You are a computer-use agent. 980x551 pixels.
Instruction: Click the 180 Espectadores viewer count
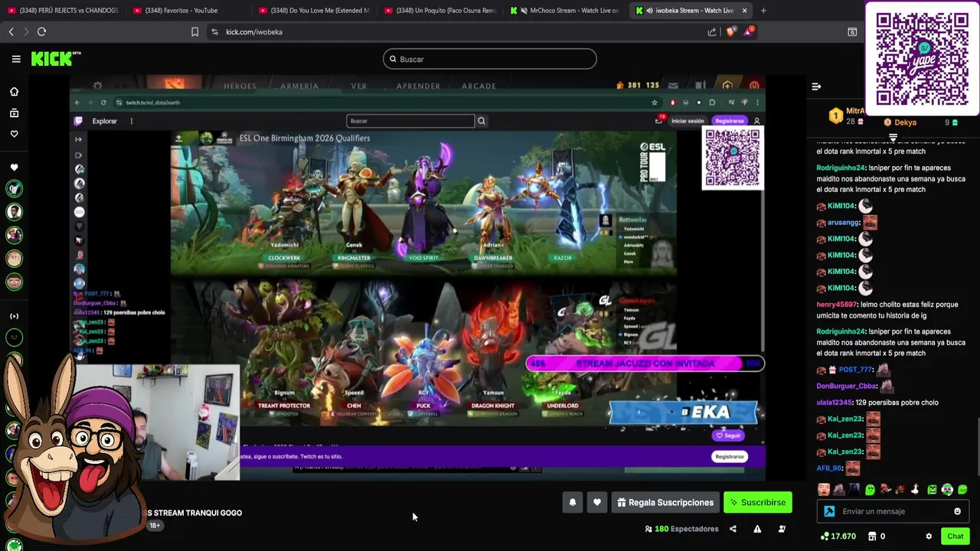pyautogui.click(x=681, y=529)
